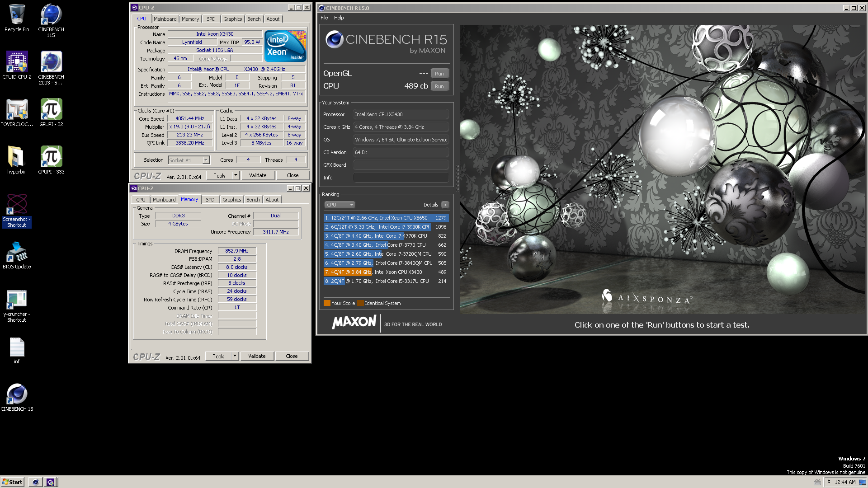Open Graphics tab in top CPU-Z
Viewport: 868px width, 488px height.
pos(233,19)
